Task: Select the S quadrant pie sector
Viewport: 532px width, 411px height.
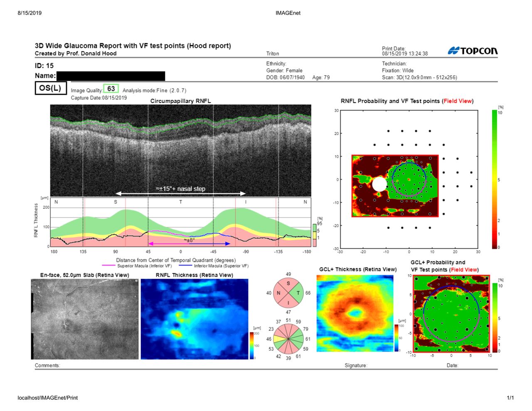Action: [288, 284]
